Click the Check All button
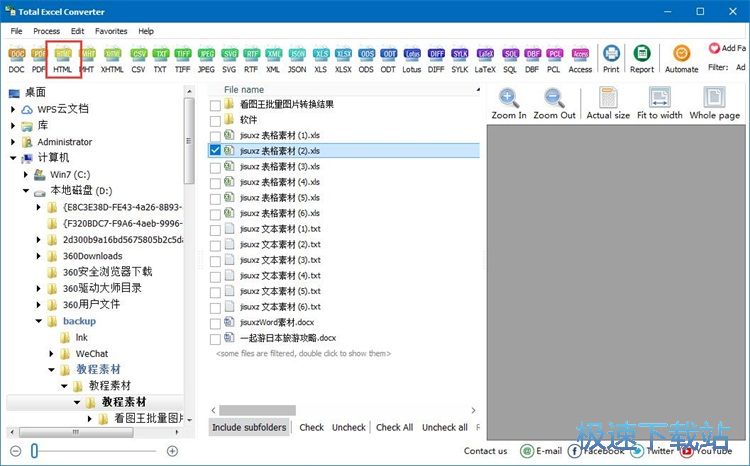The width and height of the screenshot is (750, 466). click(x=394, y=427)
